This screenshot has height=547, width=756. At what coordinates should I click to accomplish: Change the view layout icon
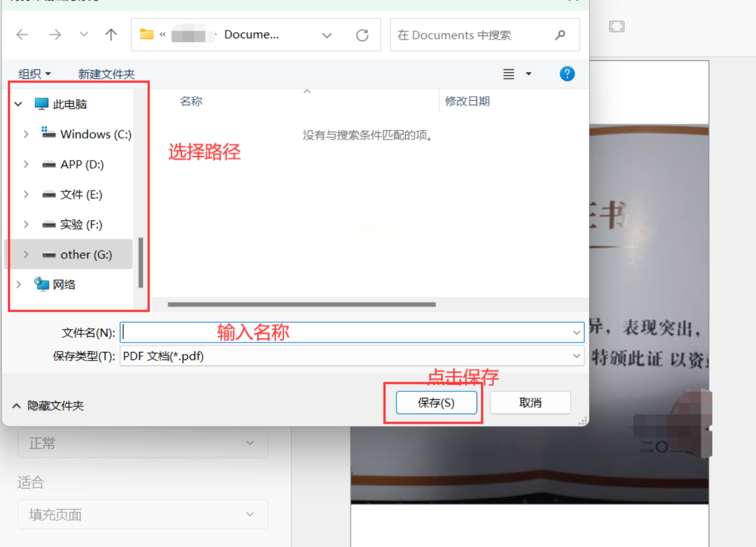pos(509,74)
